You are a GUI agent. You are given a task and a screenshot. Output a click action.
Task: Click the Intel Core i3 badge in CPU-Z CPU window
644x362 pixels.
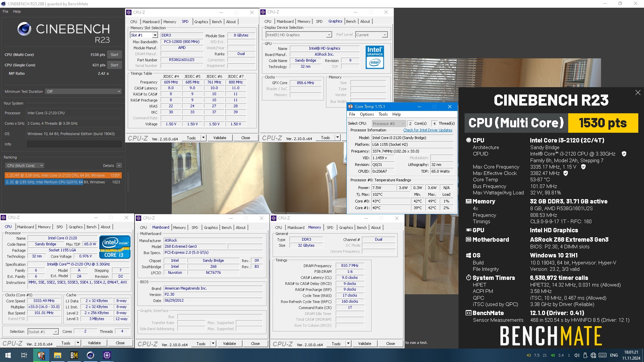pos(115,247)
